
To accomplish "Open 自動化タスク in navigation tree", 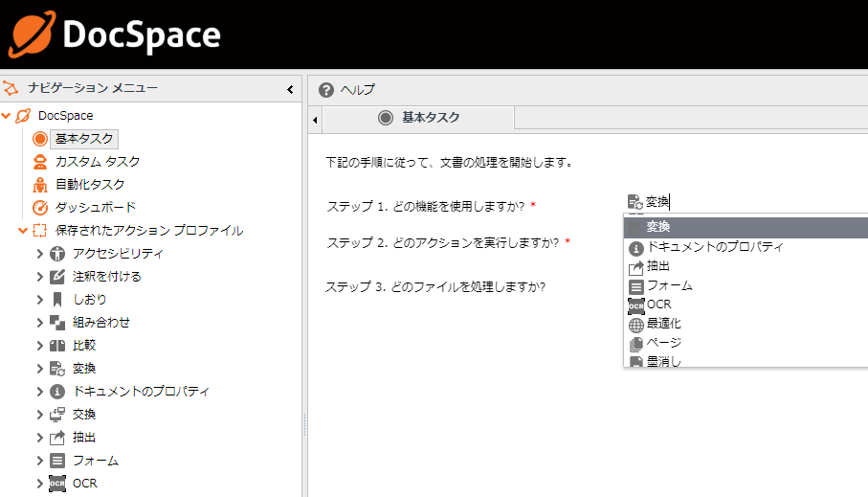I will [x=90, y=185].
